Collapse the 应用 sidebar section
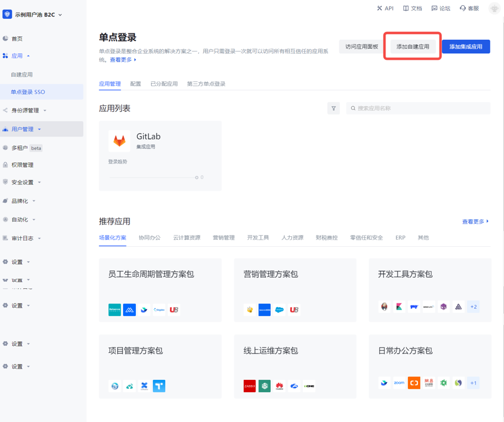 tap(18, 56)
